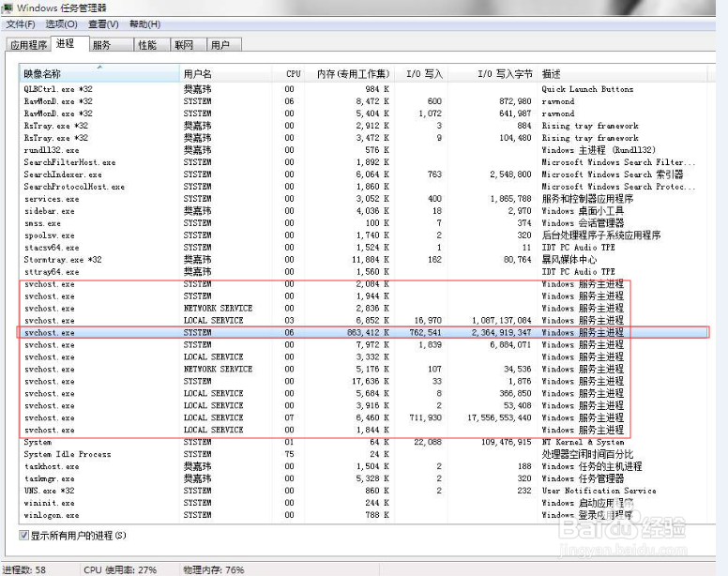Select the wininit.exe process

[x=363, y=503]
